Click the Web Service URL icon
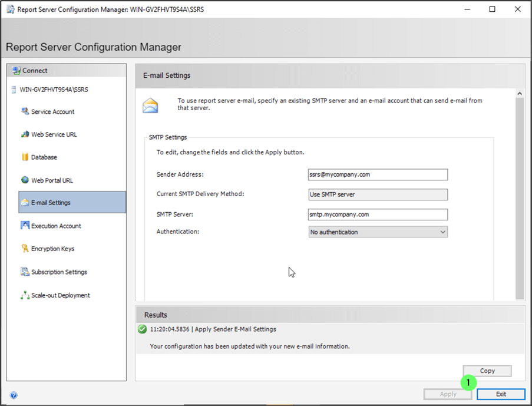Image resolution: width=532 pixels, height=406 pixels. click(x=25, y=134)
